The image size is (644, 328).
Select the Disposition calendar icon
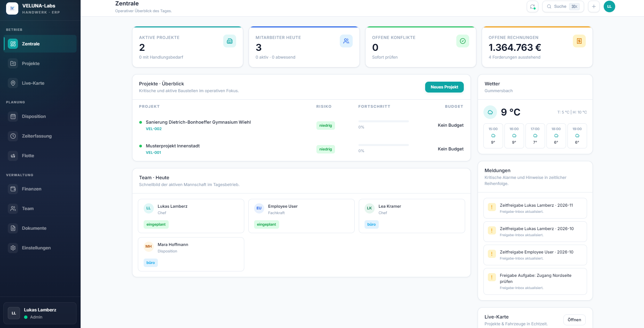13,116
